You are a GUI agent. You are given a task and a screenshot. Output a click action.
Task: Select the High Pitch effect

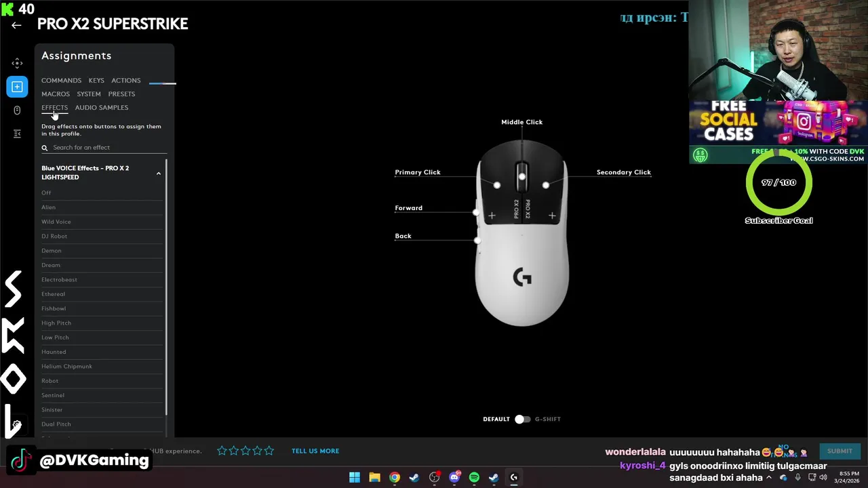tap(102, 323)
